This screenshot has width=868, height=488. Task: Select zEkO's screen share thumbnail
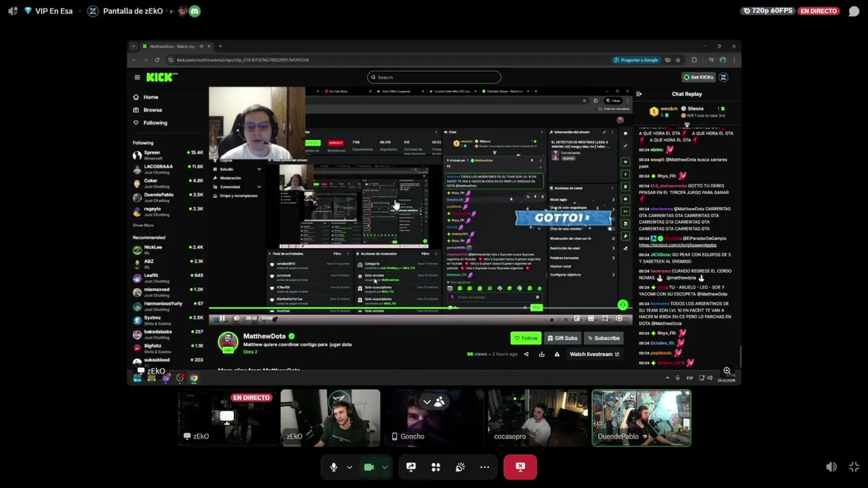click(x=227, y=418)
